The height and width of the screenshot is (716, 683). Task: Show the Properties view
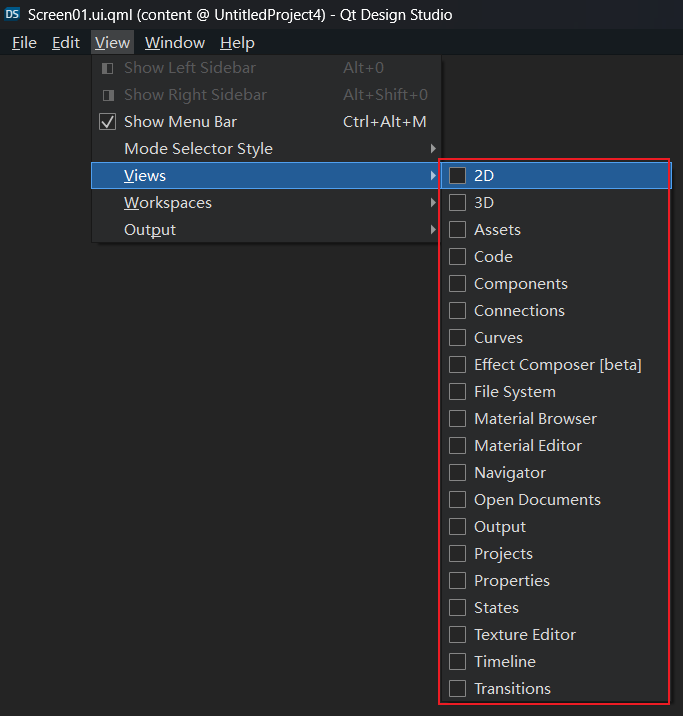[x=511, y=581]
